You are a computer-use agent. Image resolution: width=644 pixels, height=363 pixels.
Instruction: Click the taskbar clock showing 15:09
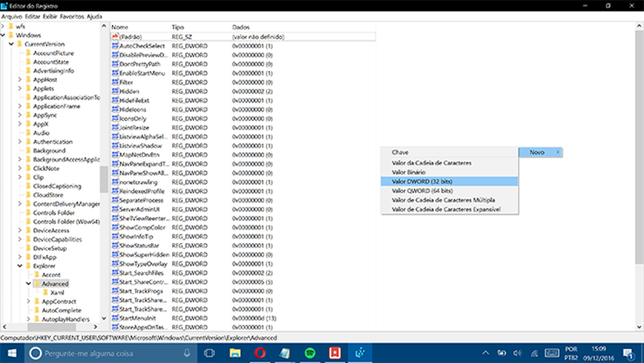(x=598, y=353)
